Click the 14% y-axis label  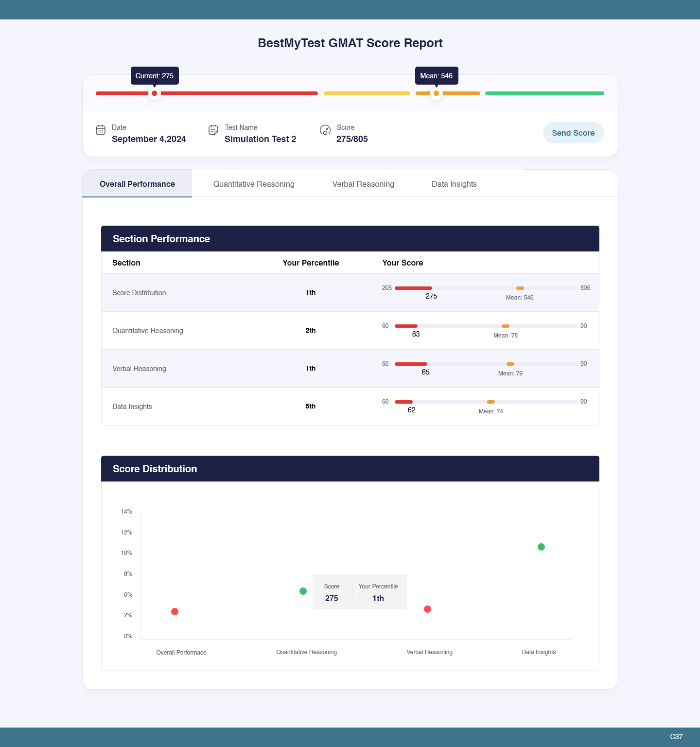coord(126,512)
